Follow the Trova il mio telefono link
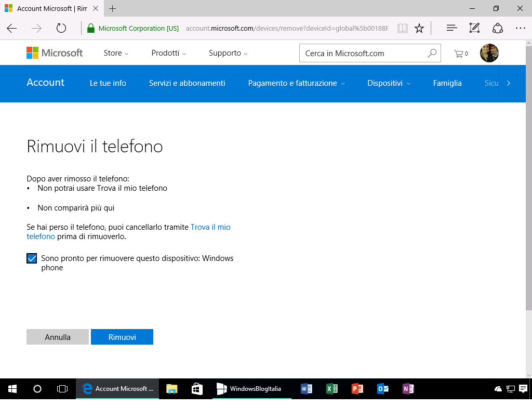This screenshot has height=407, width=532. (210, 227)
